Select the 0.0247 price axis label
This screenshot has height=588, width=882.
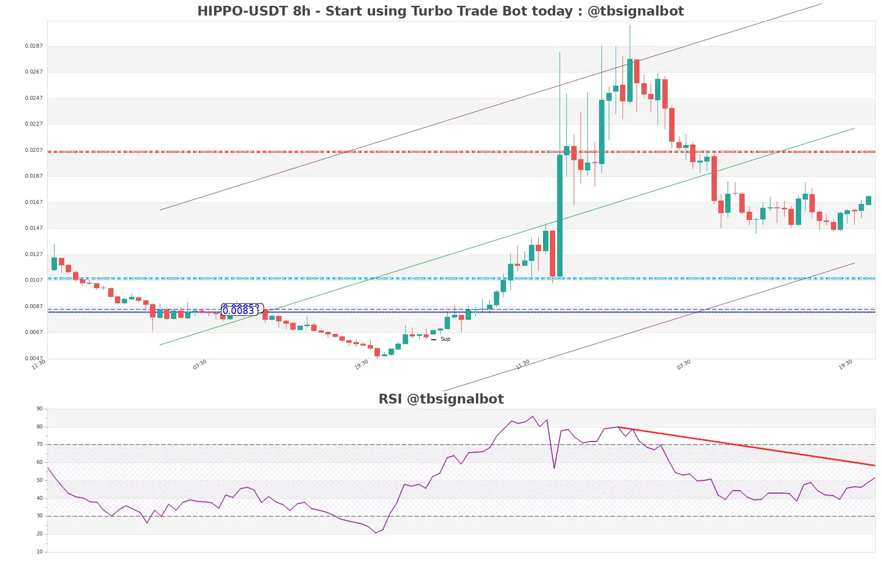pyautogui.click(x=34, y=98)
